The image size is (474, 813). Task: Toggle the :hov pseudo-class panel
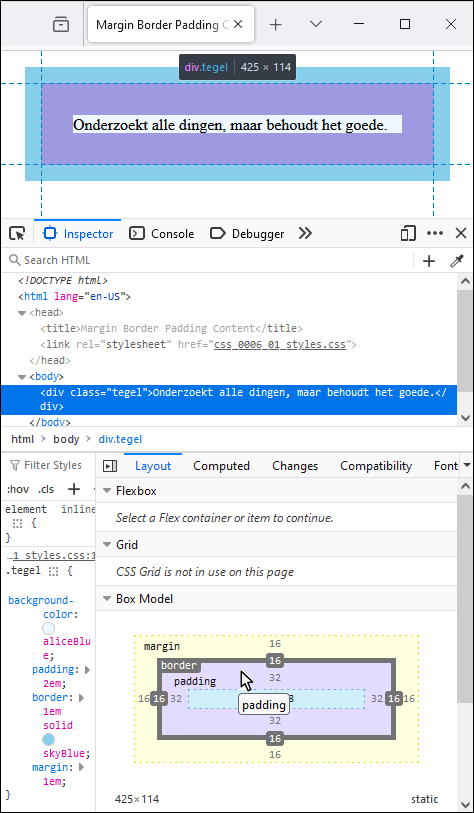[17, 489]
